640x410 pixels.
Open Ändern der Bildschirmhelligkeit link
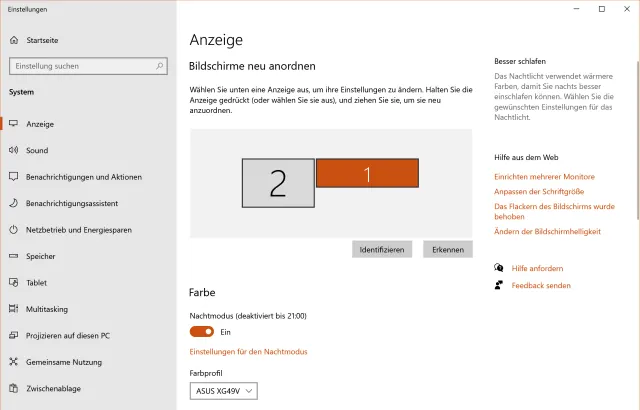tap(547, 231)
